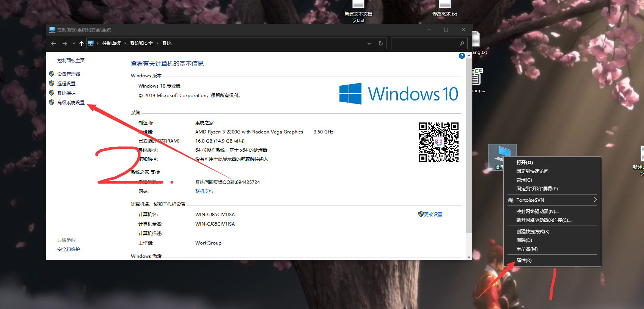The width and height of the screenshot is (644, 309).
Task: Choose 映射网络驱动器(N)... menu entry
Action: [x=552, y=211]
